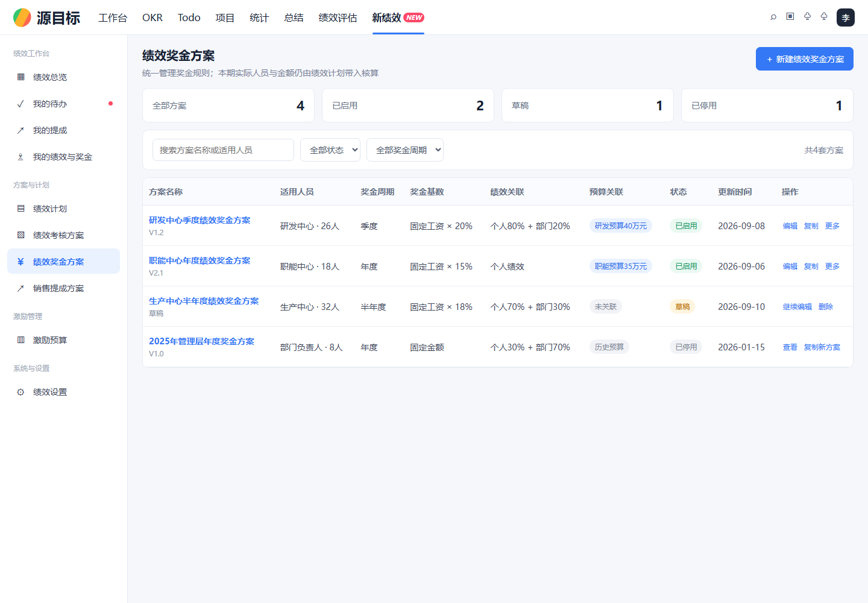
Task: Open the 工作台 top menu
Action: pos(113,17)
